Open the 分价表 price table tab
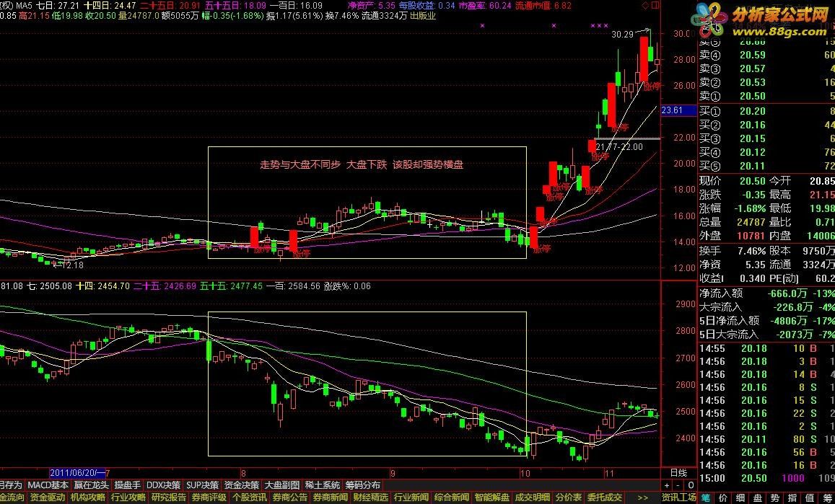The width and height of the screenshot is (835, 504). [x=569, y=498]
